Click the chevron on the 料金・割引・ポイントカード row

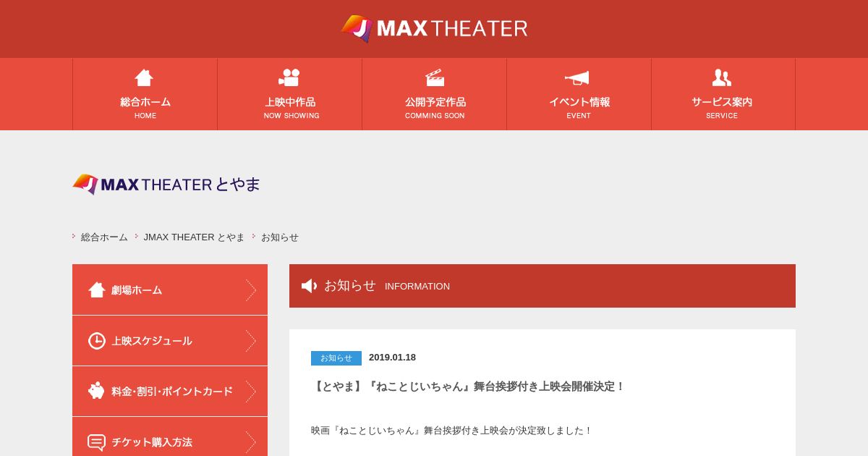point(250,391)
